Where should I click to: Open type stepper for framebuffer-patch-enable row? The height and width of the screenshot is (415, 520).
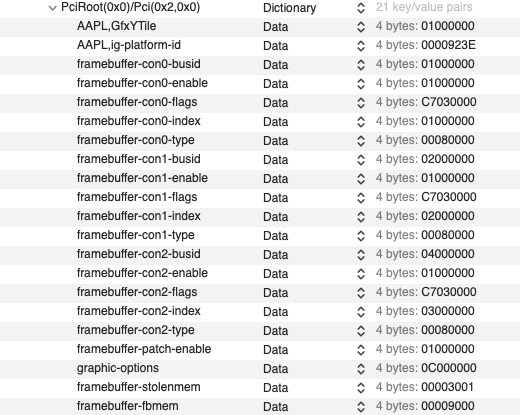[x=361, y=350]
